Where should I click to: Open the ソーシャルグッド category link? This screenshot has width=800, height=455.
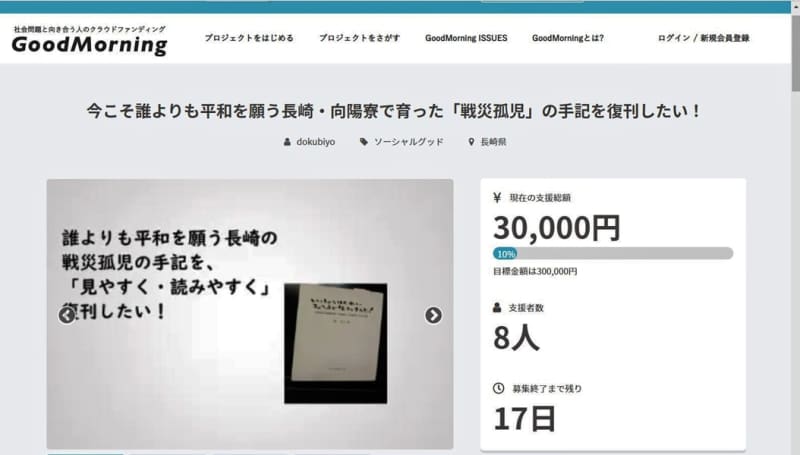409,142
